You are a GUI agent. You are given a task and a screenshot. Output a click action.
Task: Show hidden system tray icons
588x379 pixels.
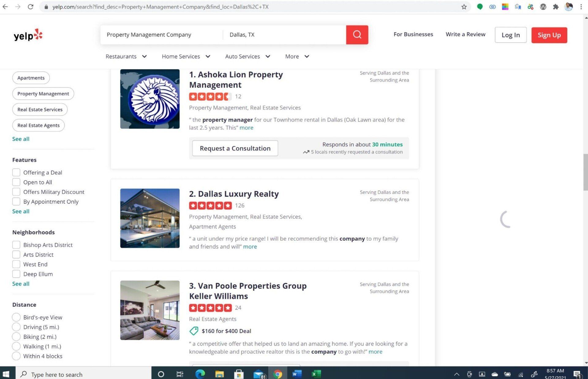click(x=457, y=374)
